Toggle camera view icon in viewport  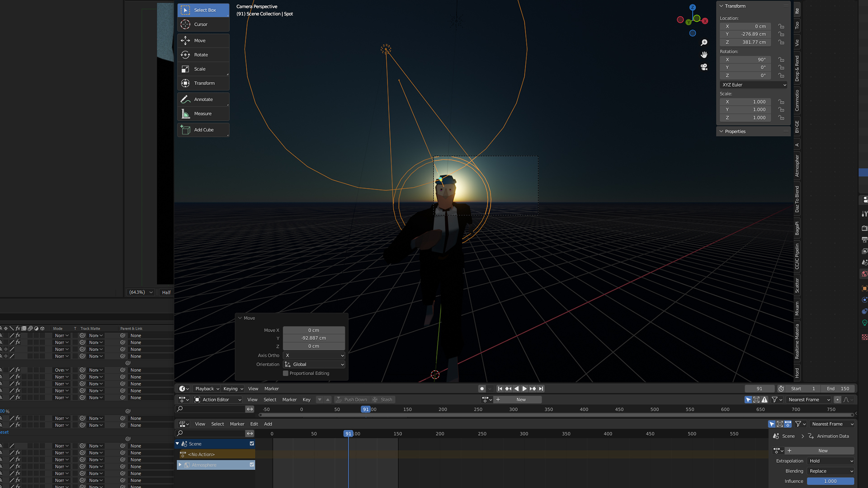[x=704, y=67]
